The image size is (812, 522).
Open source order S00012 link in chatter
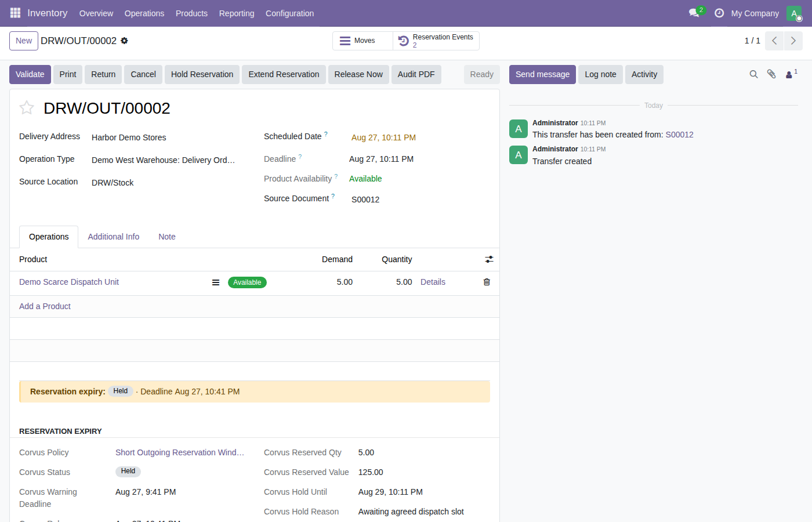[x=679, y=135]
